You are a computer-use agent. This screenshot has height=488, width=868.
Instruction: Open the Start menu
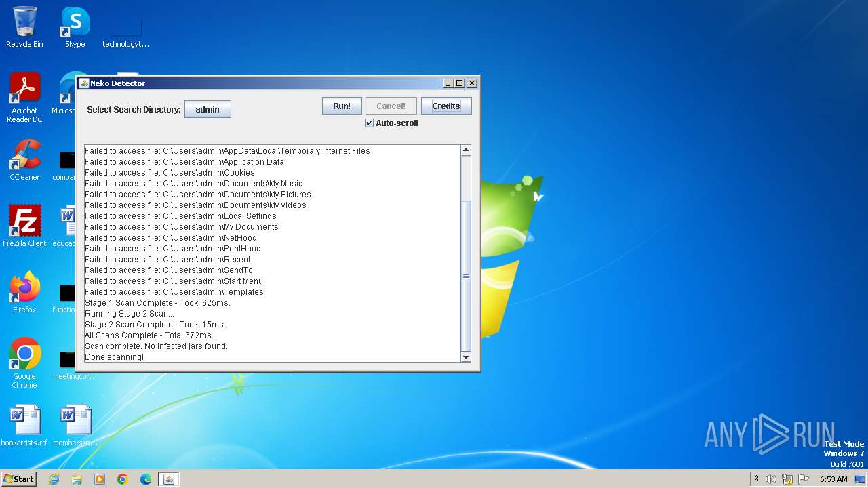[18, 479]
